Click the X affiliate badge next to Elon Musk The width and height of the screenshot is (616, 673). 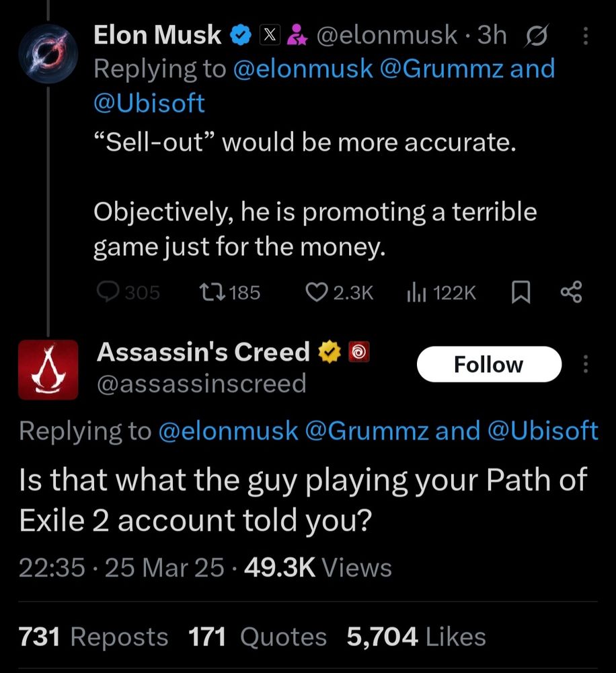270,35
